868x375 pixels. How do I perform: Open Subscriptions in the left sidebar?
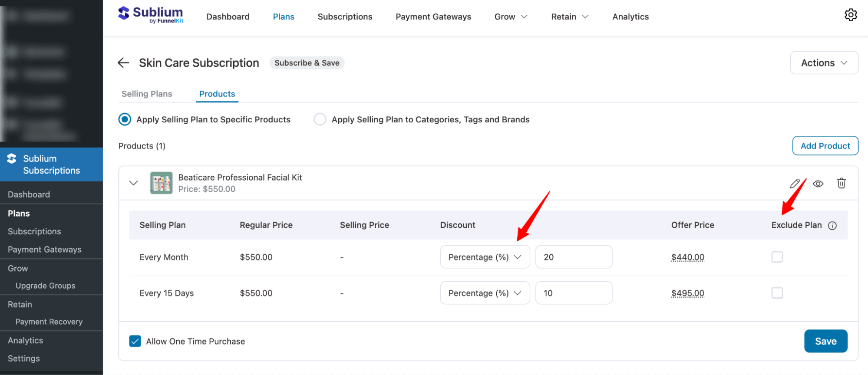(34, 231)
